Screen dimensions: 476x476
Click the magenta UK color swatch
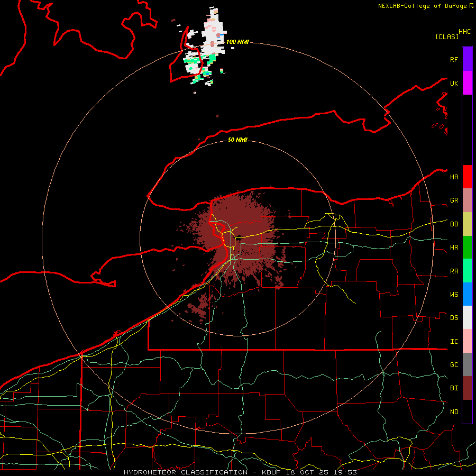point(467,83)
